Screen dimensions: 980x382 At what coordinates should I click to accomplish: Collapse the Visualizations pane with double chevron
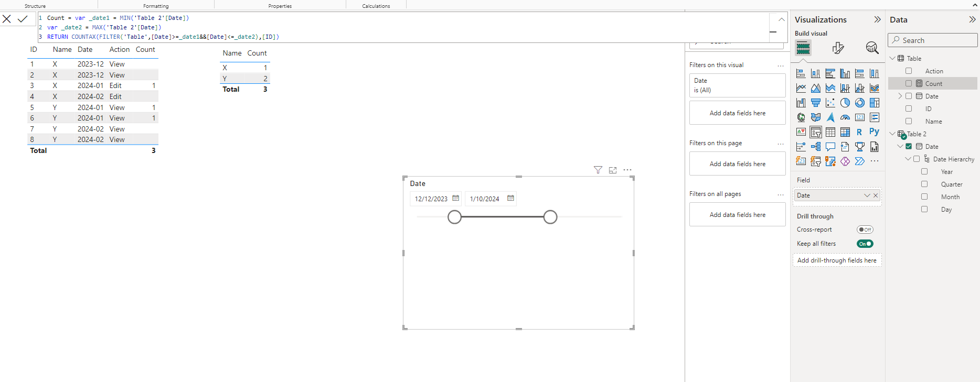coord(877,19)
